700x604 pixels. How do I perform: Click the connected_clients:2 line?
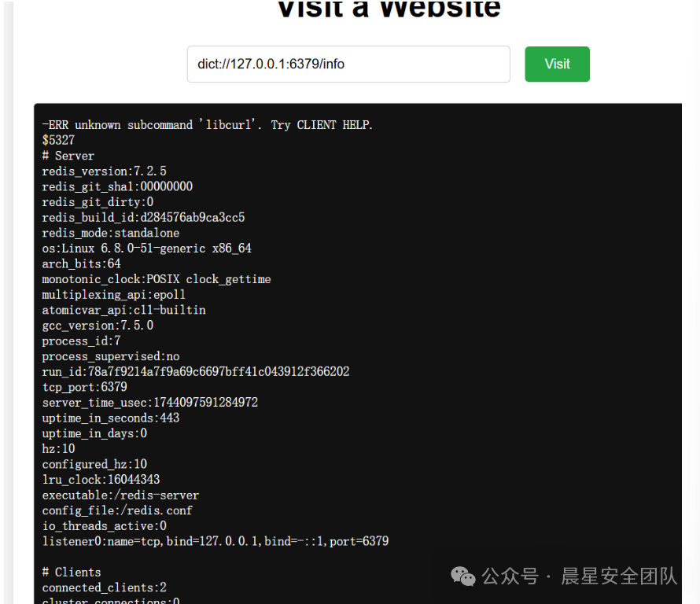tap(105, 587)
